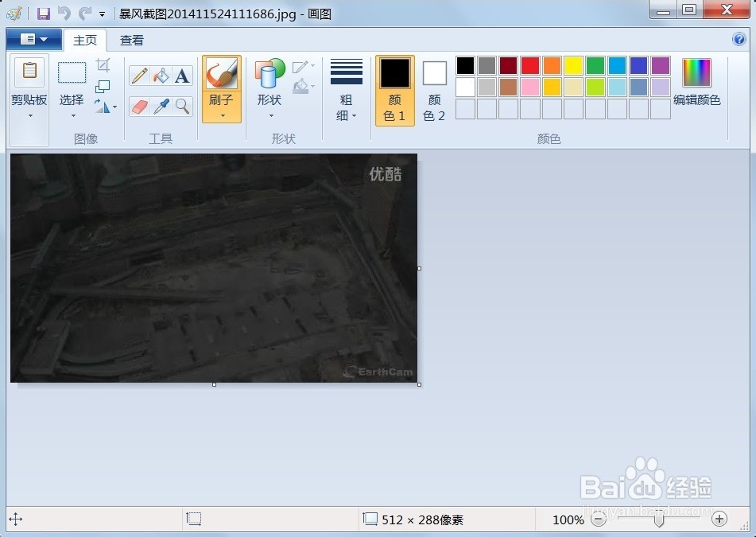This screenshot has height=537, width=756.
Task: Click the Undo arrow in title bar
Action: coord(64,13)
